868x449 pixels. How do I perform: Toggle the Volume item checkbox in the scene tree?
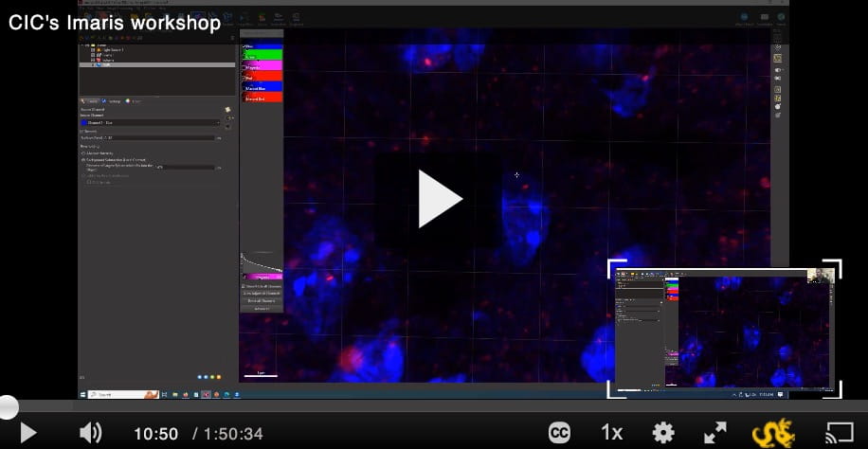coord(93,60)
